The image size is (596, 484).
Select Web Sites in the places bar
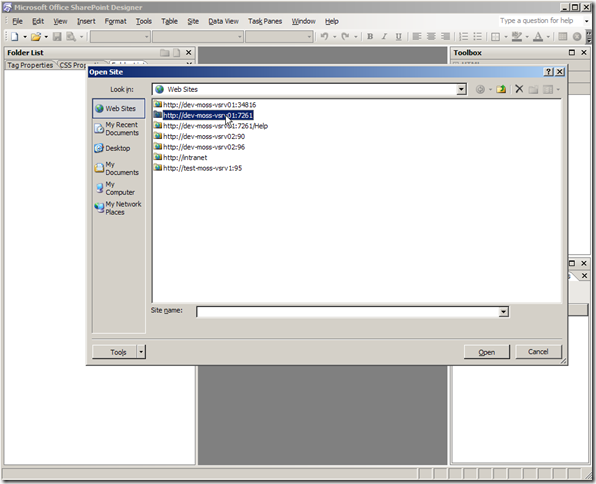tap(119, 108)
